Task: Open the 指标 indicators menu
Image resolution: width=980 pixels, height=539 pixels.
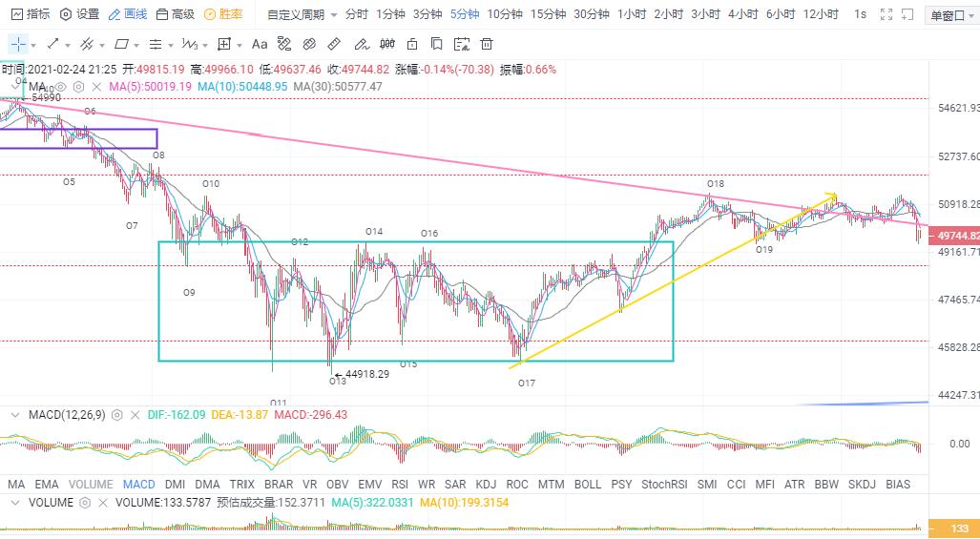Action: pyautogui.click(x=30, y=13)
